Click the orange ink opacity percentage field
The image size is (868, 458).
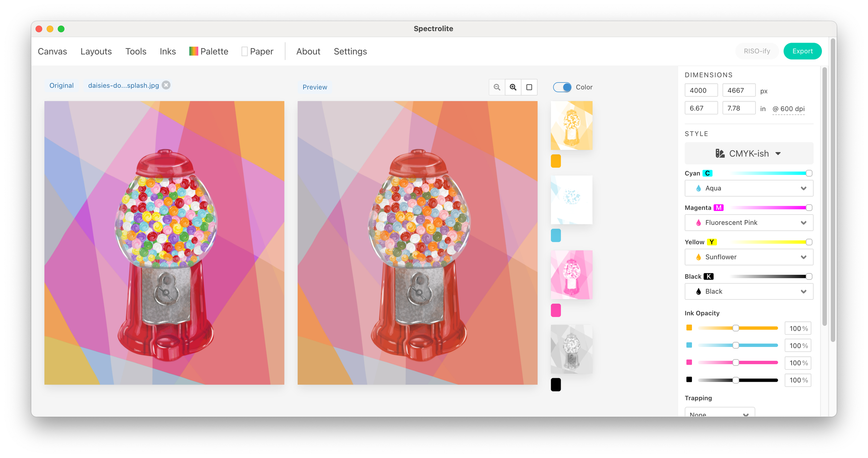click(798, 328)
